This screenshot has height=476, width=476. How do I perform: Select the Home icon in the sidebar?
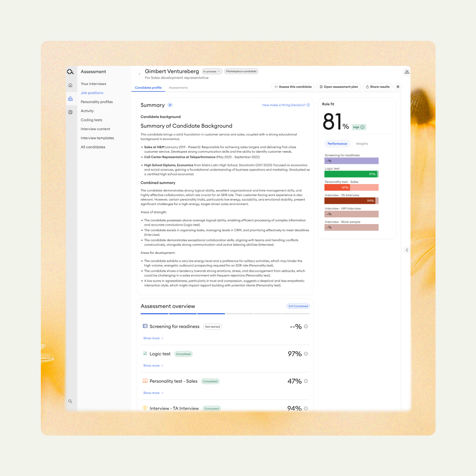(71, 85)
